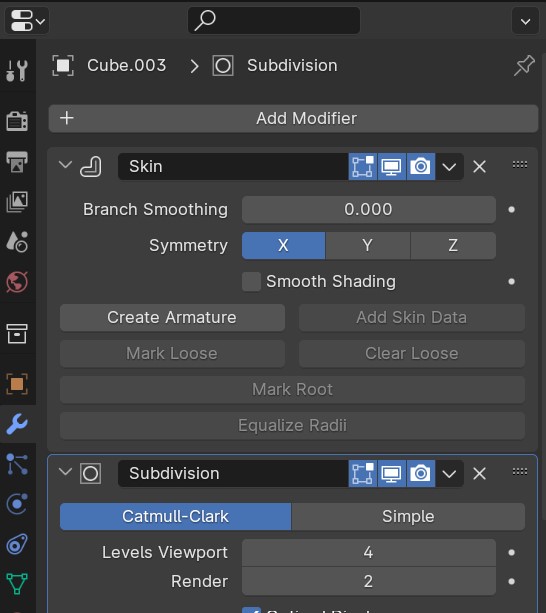This screenshot has height=613, width=546.
Task: Open the Object properties tab
Action: [17, 384]
